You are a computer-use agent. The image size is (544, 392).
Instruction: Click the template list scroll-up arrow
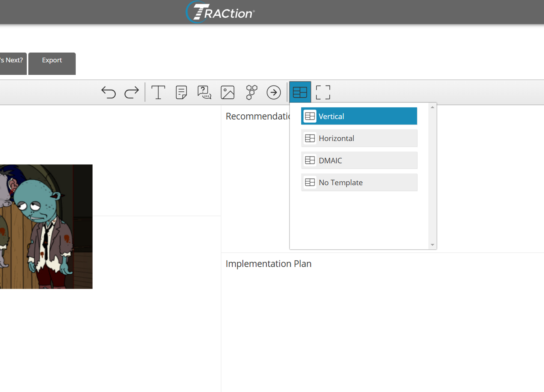(x=432, y=107)
